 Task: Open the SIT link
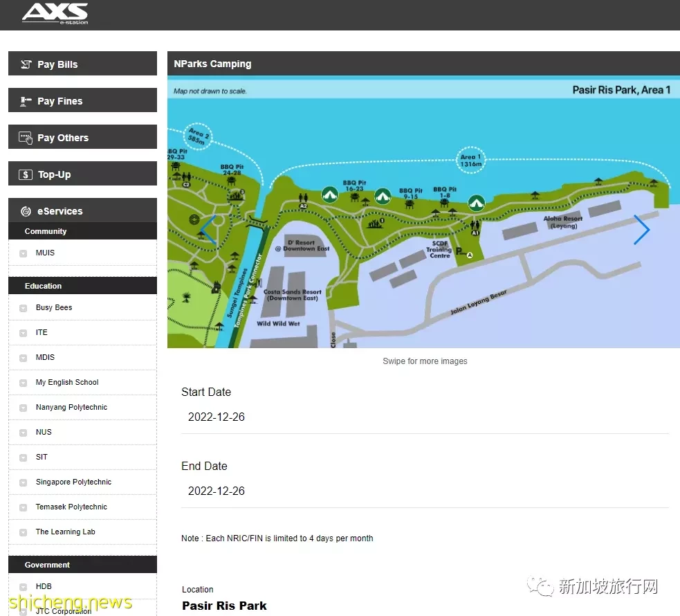point(42,457)
